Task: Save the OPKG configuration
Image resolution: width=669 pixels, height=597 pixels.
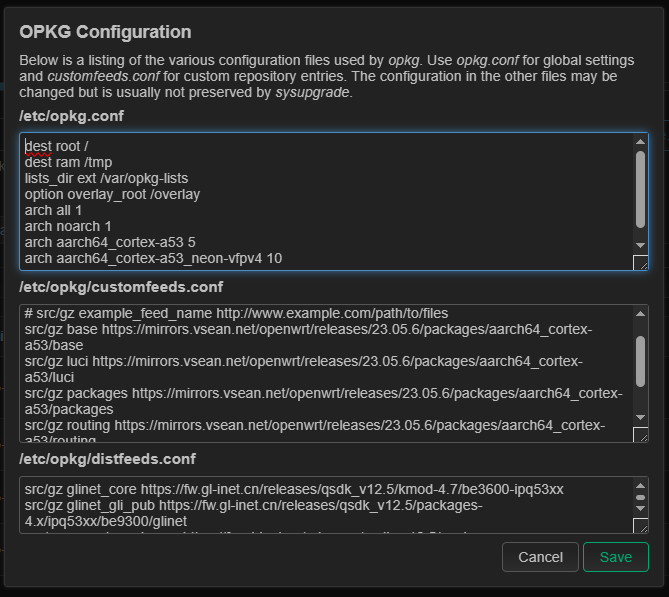Action: click(x=615, y=557)
